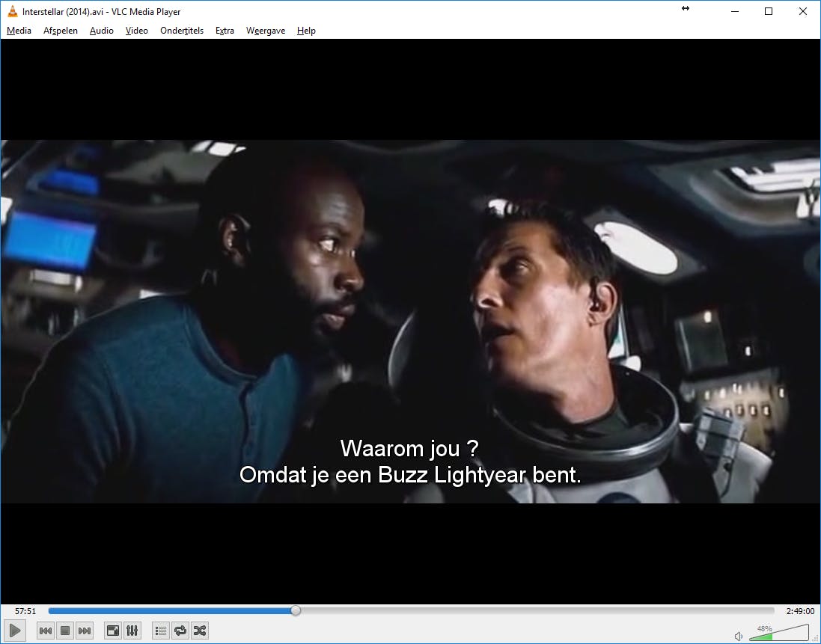
Task: Toggle shuffle random playback
Action: point(200,631)
